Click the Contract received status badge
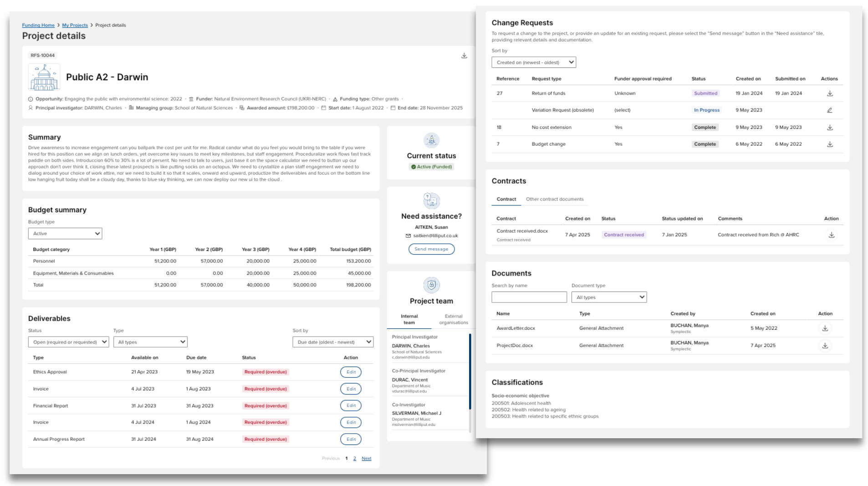 coord(624,235)
